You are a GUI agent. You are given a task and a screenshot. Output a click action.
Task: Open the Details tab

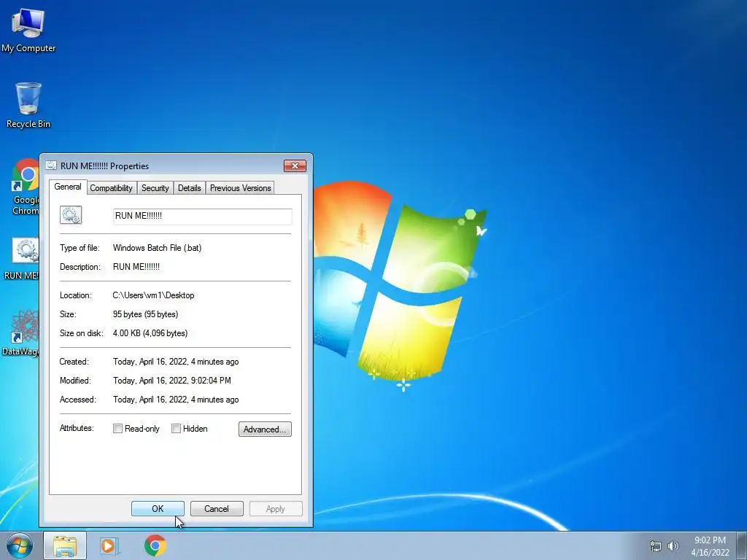tap(190, 188)
